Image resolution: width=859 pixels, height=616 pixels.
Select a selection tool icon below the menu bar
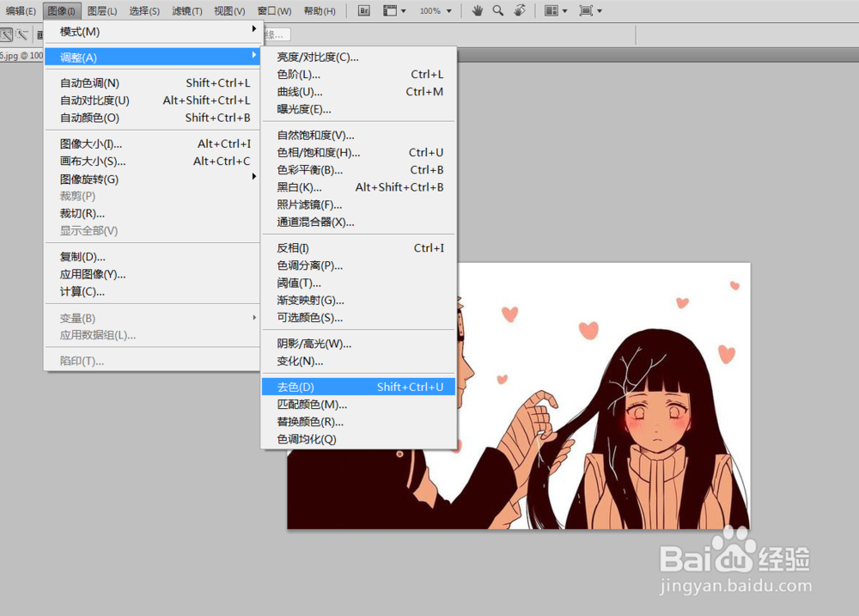pos(6,34)
